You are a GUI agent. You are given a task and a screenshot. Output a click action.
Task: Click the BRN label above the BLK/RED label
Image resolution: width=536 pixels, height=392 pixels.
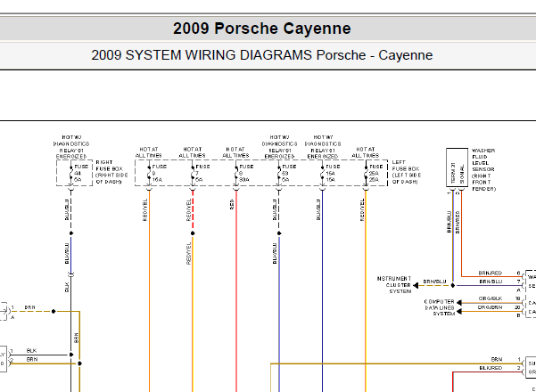pos(497,359)
